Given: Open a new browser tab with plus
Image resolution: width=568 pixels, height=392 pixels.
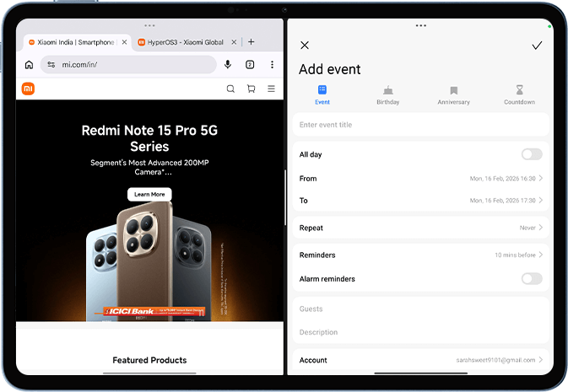Looking at the screenshot, I should tap(251, 41).
